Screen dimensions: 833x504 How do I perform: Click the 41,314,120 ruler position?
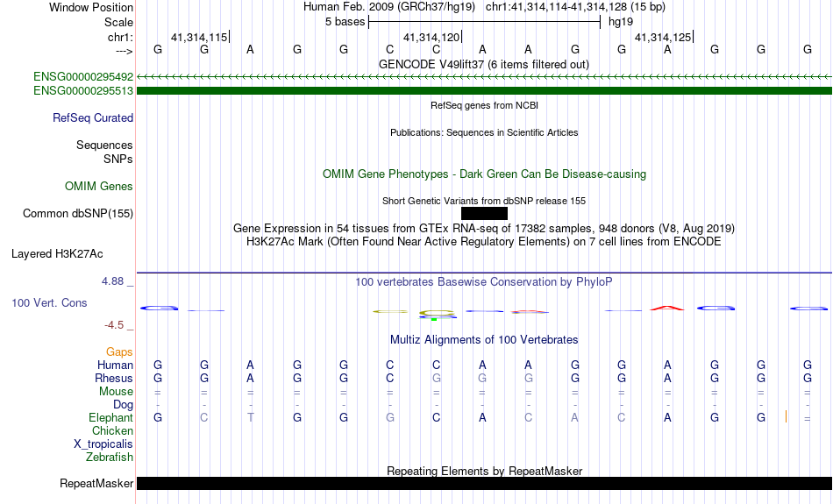pyautogui.click(x=431, y=37)
